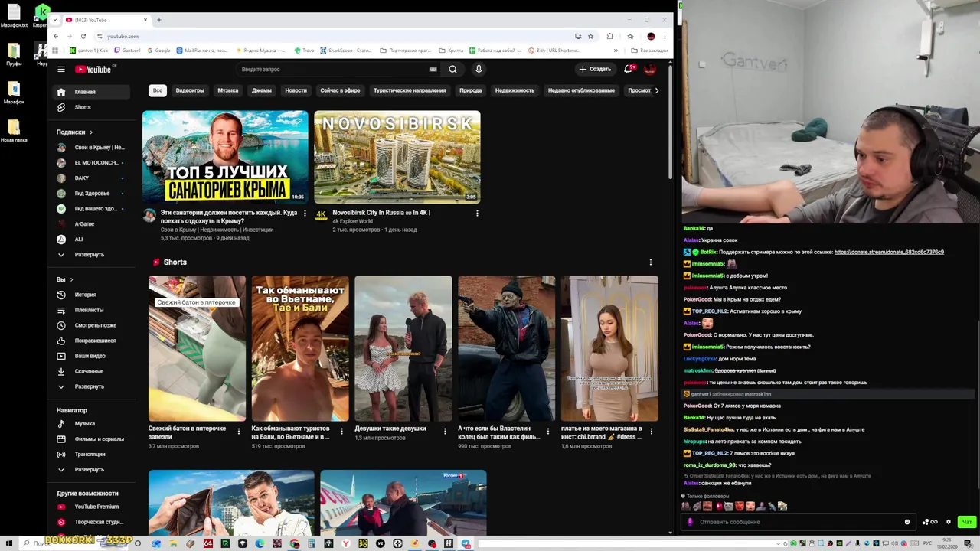The height and width of the screenshot is (551, 980).
Task: Open the DAKY subscription channel
Action: (92, 178)
